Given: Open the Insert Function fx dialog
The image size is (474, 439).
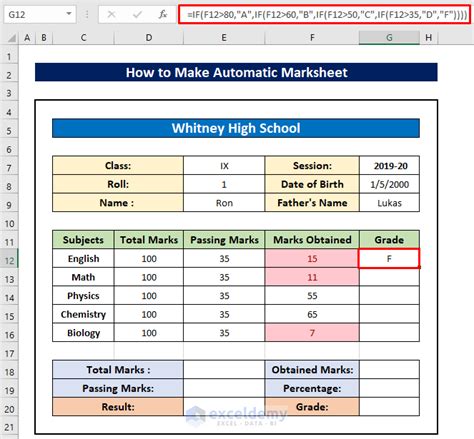Looking at the screenshot, I should pos(163,14).
